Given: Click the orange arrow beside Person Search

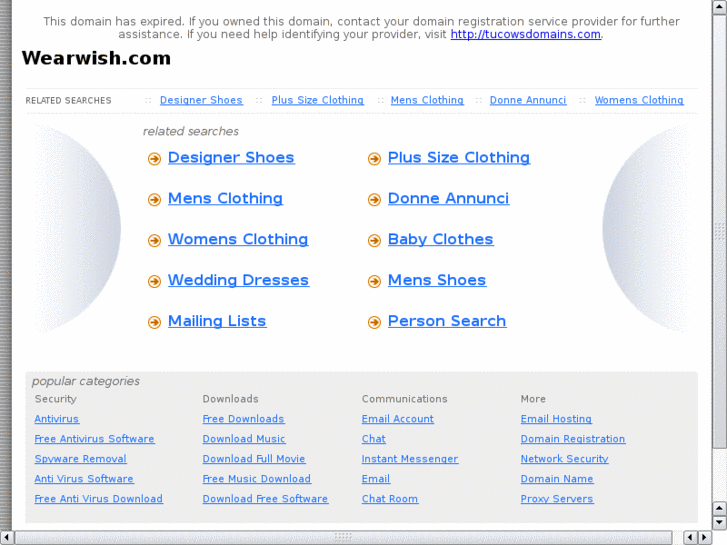Looking at the screenshot, I should pyautogui.click(x=374, y=322).
